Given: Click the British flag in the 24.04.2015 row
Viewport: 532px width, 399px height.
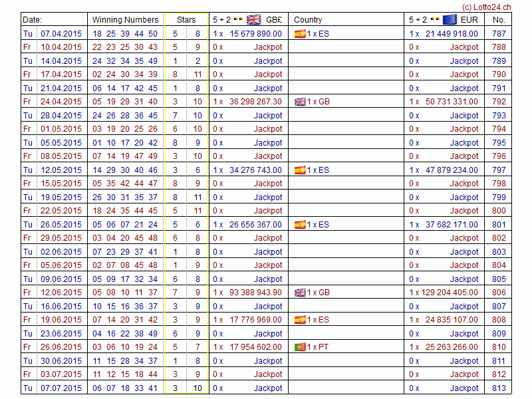Looking at the screenshot, I should click(300, 102).
